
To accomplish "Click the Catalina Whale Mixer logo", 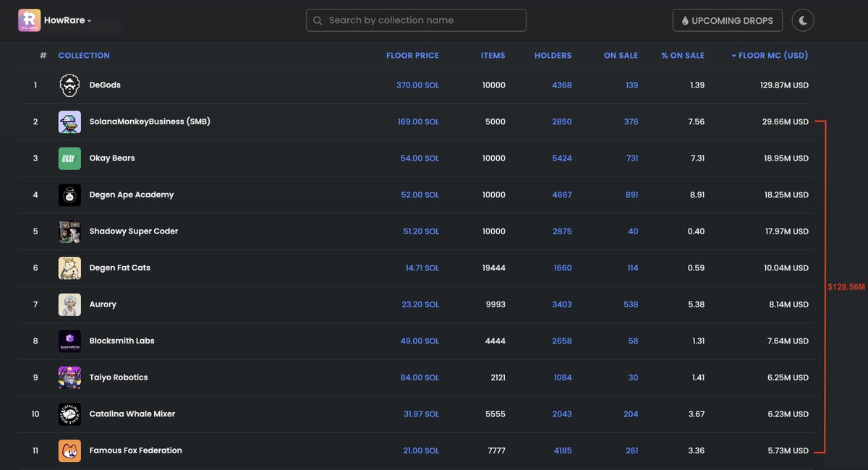I will (x=69, y=414).
